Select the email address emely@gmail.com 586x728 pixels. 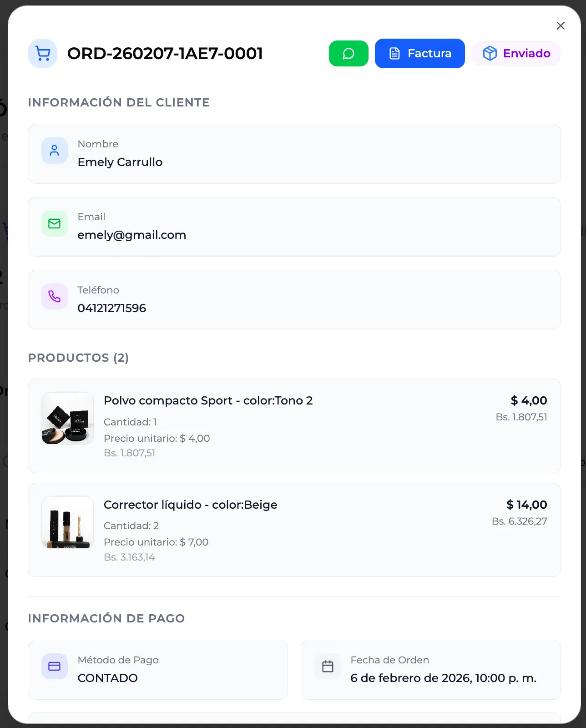coord(132,235)
